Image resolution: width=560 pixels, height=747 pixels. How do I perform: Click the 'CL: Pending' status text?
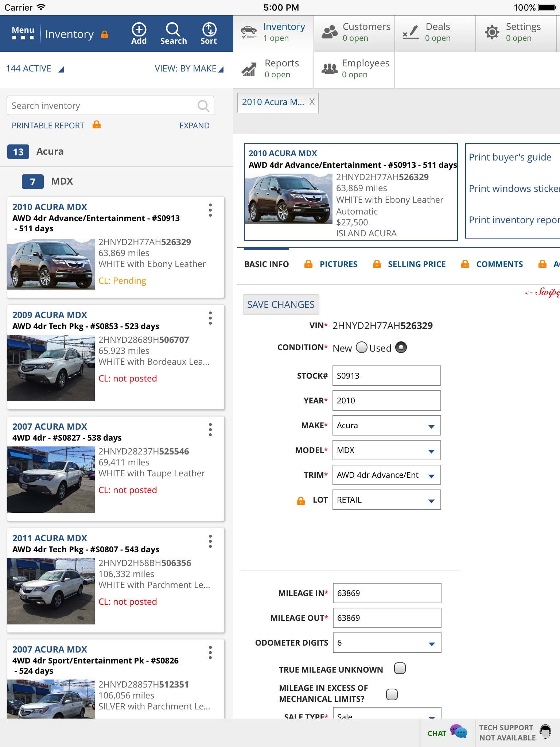[122, 280]
